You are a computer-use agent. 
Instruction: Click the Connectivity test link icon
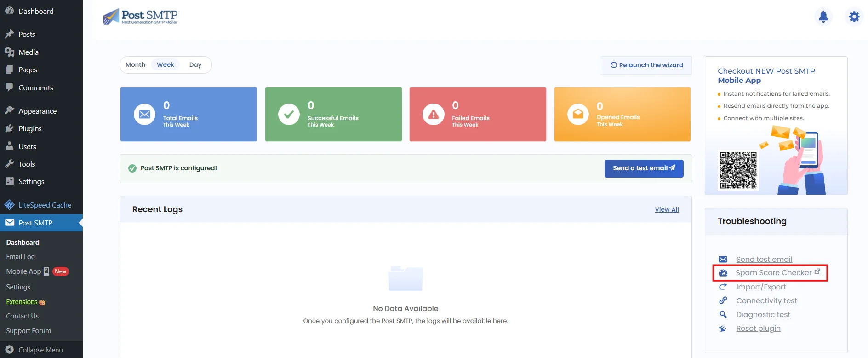pyautogui.click(x=723, y=300)
